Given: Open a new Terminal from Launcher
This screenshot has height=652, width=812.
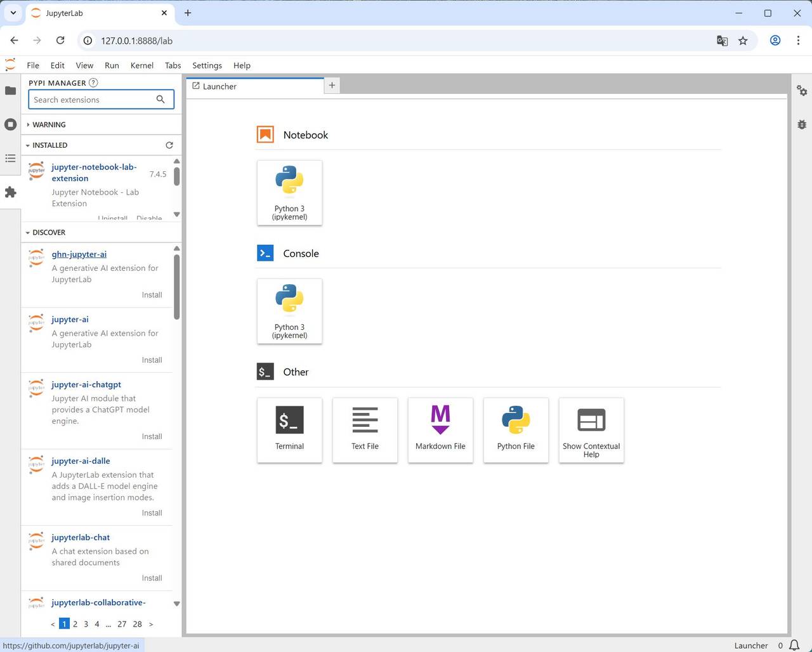Looking at the screenshot, I should [289, 430].
